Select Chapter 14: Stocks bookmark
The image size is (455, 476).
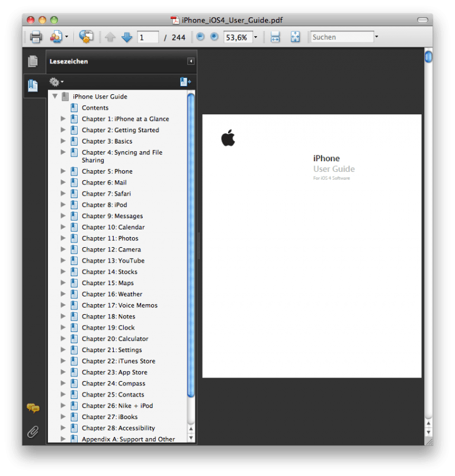click(110, 271)
